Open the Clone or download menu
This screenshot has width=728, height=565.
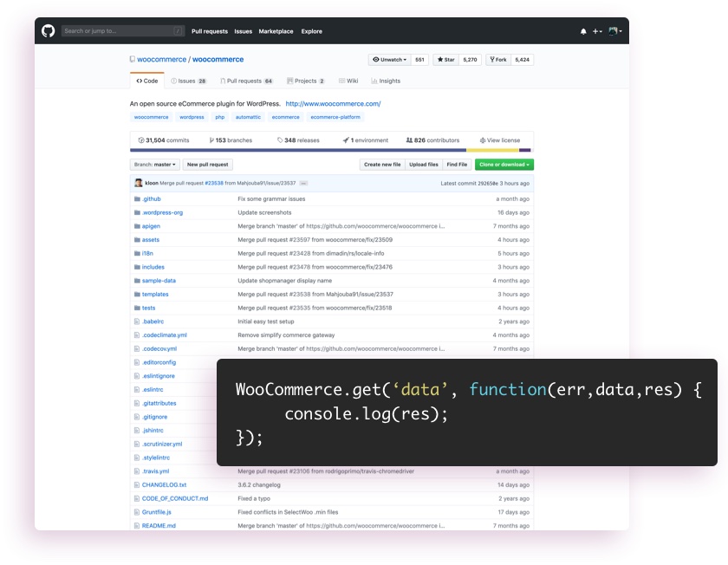504,164
